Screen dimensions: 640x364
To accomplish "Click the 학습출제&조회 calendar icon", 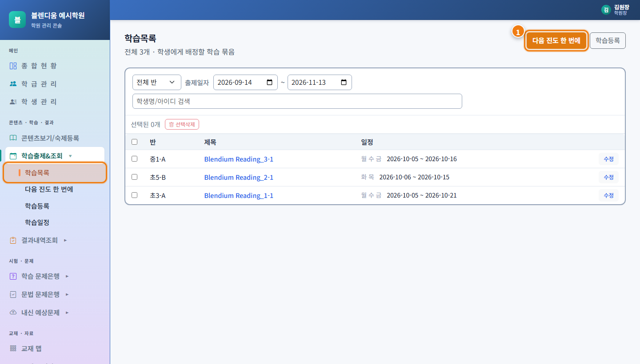I will [x=13, y=156].
